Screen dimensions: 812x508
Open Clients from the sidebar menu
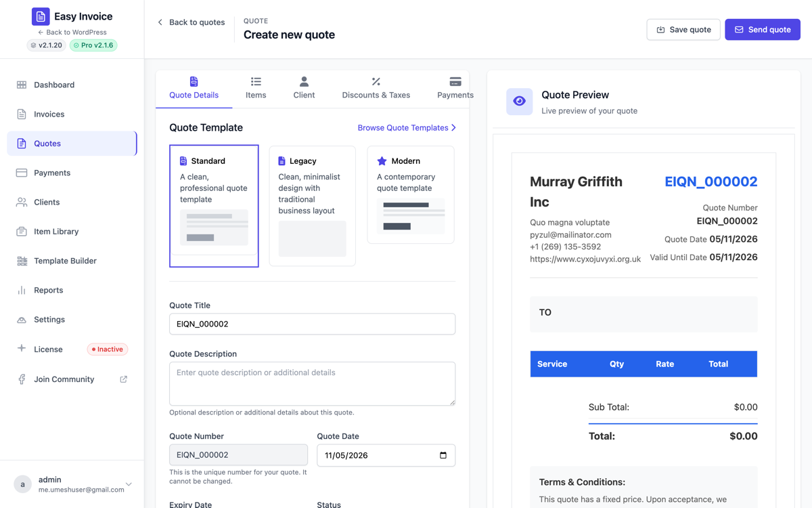click(72, 202)
